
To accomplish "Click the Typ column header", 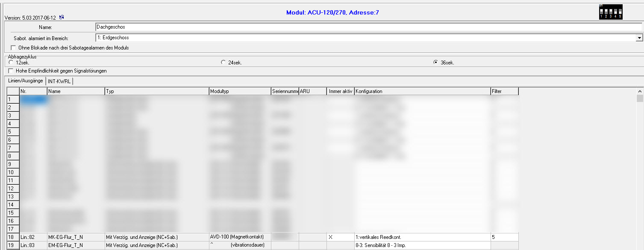I will [x=156, y=91].
